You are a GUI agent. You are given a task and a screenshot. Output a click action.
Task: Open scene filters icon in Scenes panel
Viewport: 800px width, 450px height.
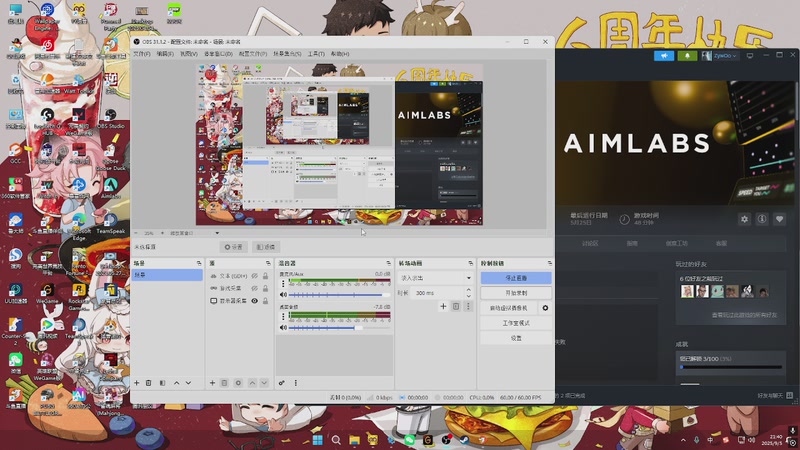pos(162,383)
